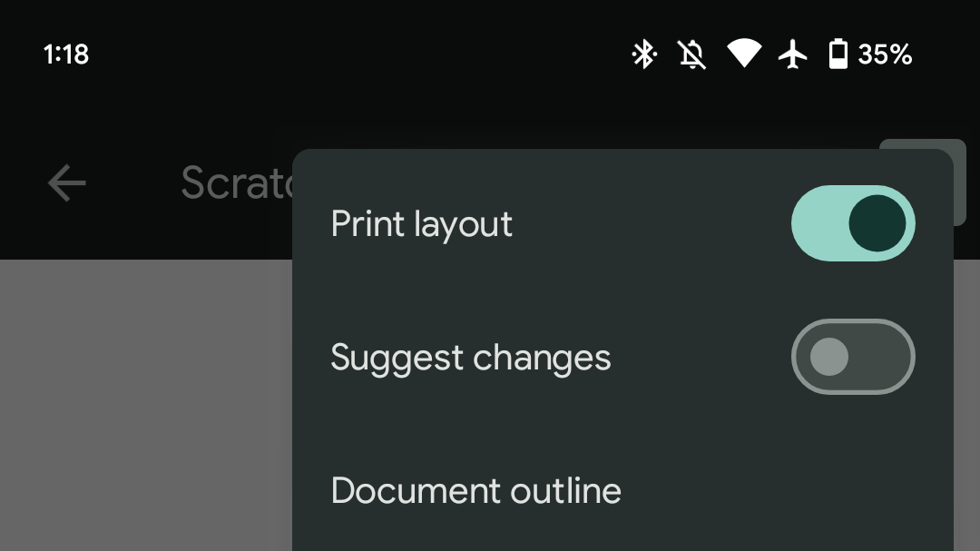This screenshot has height=551, width=980.
Task: Tap the airplane mode icon
Action: coord(792,54)
